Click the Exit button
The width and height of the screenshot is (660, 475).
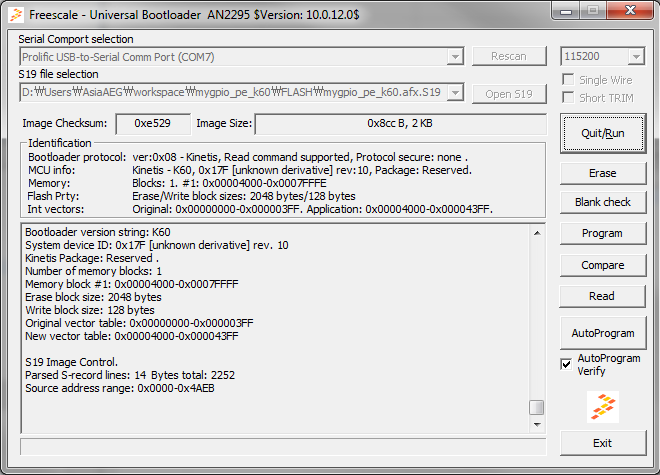click(603, 443)
